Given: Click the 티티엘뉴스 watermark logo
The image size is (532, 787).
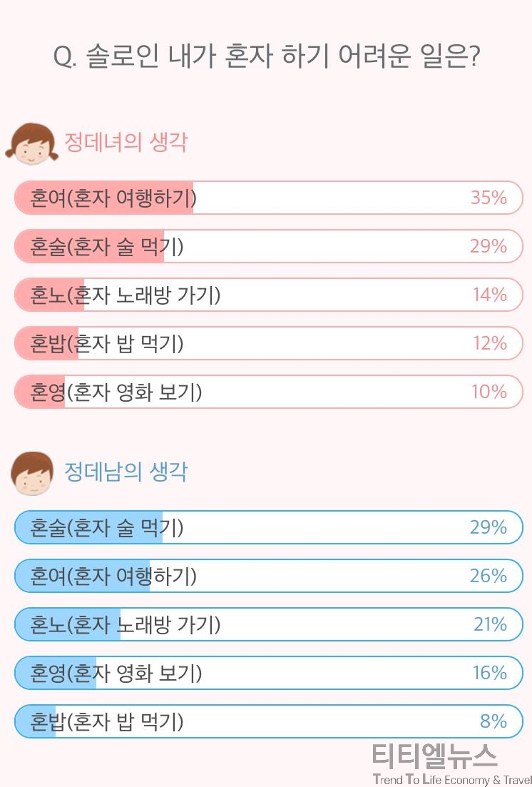Looking at the screenshot, I should (434, 756).
